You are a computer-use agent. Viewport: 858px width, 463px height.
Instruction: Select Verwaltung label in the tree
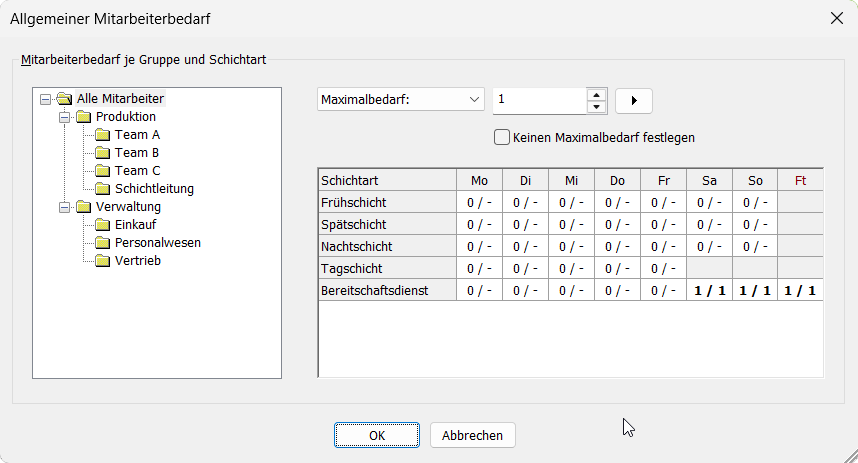coord(129,207)
